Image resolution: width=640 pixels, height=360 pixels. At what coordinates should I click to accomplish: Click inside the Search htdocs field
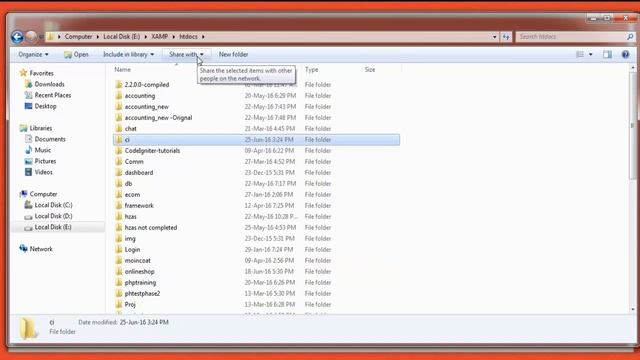(571, 37)
